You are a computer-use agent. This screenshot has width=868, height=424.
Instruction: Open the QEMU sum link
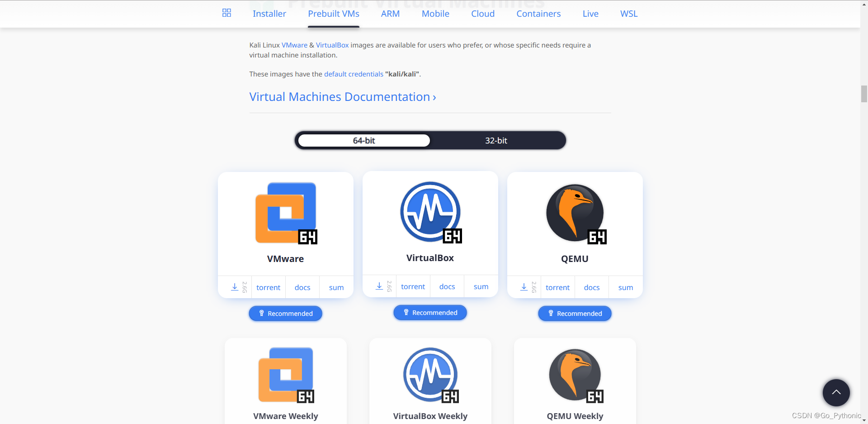[x=626, y=287]
